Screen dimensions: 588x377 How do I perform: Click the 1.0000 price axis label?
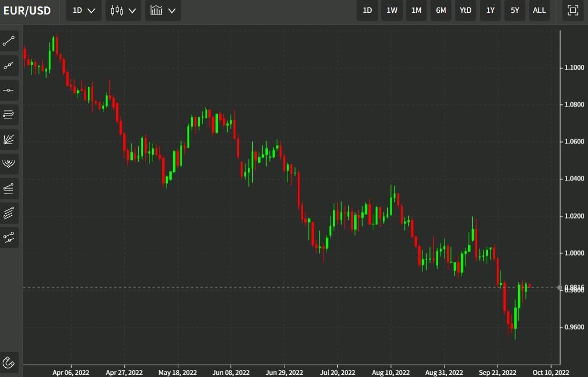click(575, 253)
